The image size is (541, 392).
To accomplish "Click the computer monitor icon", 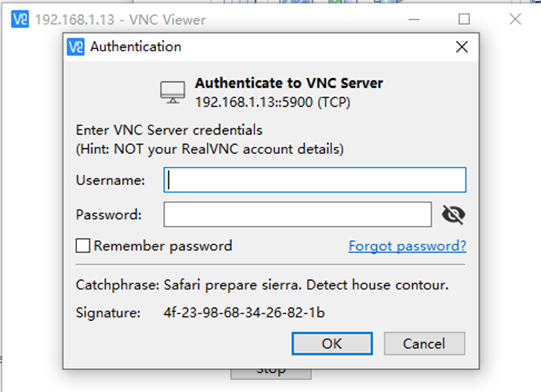I will (x=172, y=93).
